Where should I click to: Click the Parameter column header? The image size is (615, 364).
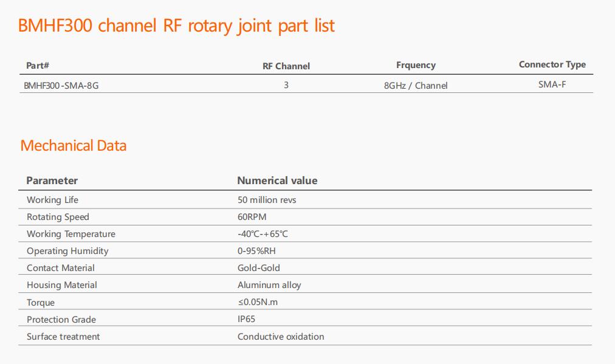coord(52,180)
